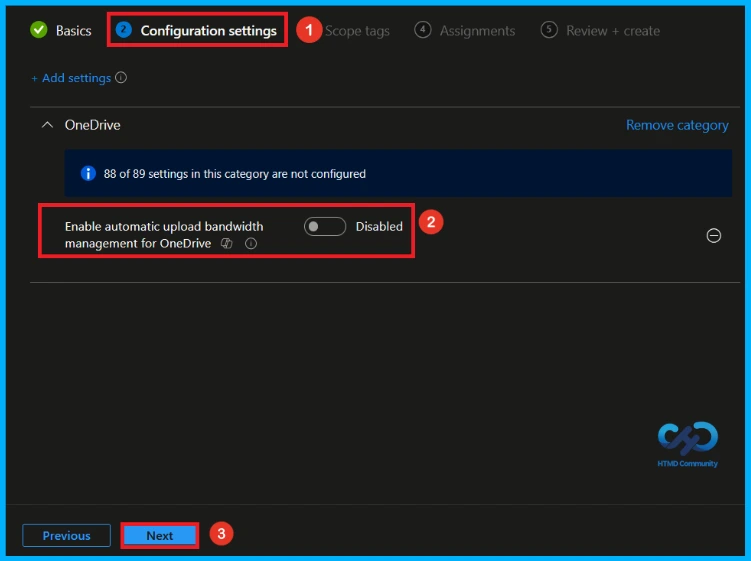
Task: Toggle automatic upload bandwidth management switch
Action: pos(325,227)
